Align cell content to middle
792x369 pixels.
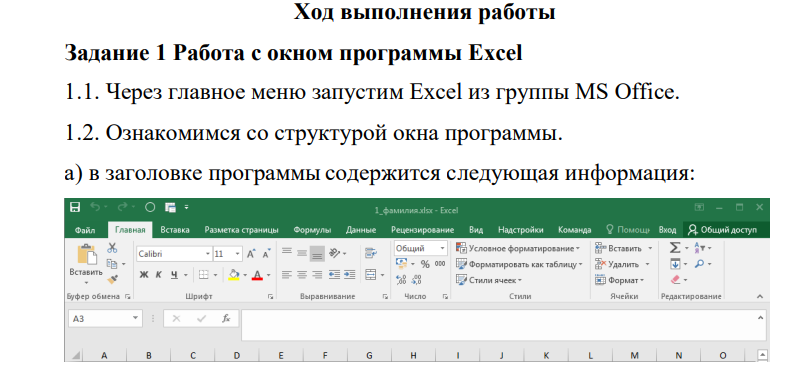[302, 252]
